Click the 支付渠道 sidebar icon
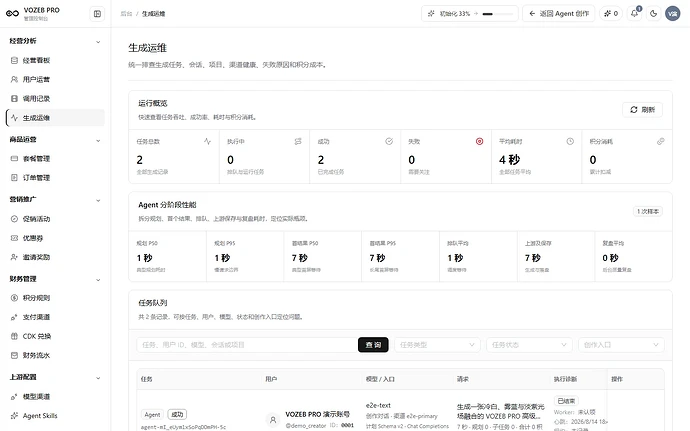The image size is (690, 431). tap(14, 317)
